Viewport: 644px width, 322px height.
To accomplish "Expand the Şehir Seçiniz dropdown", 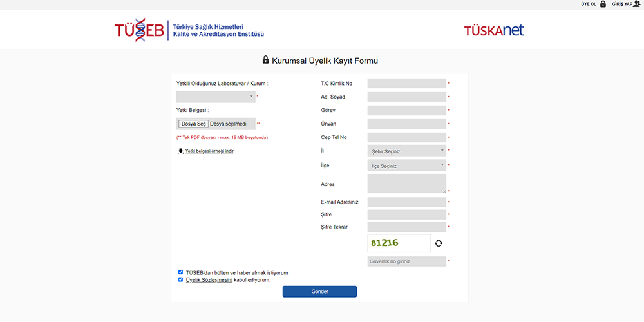I will [406, 151].
